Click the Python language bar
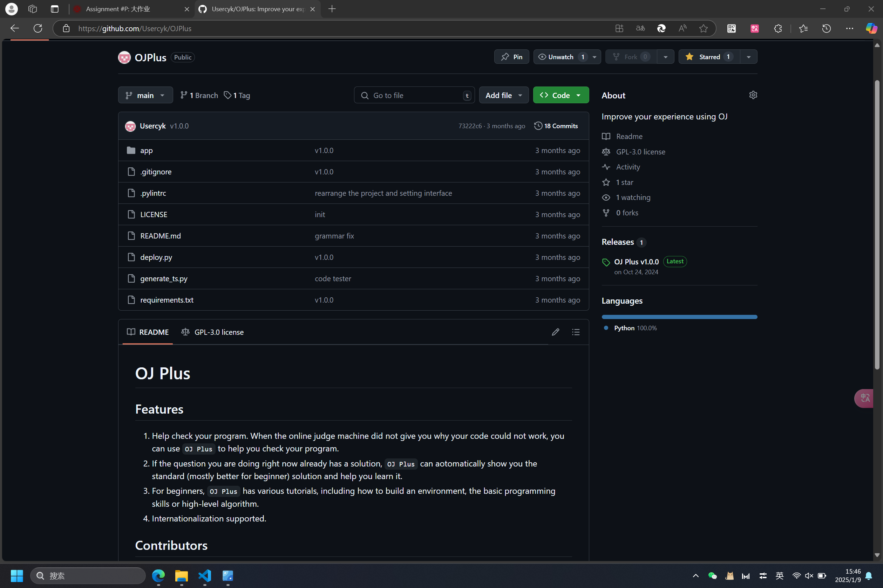The height and width of the screenshot is (588, 883). 679,317
